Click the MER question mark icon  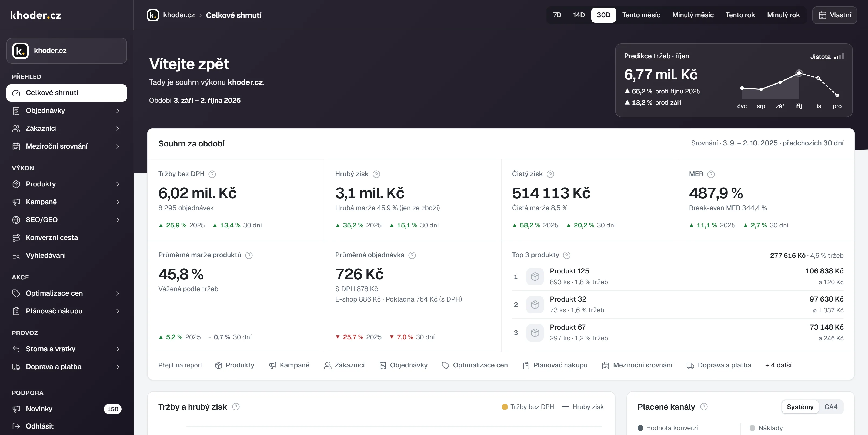[711, 174]
